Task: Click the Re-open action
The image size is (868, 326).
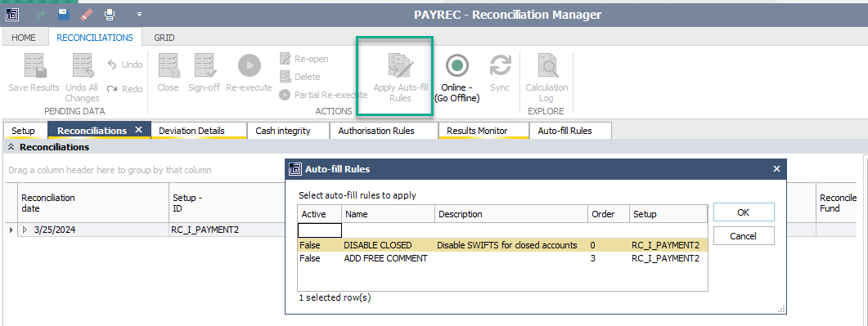Action: 304,59
